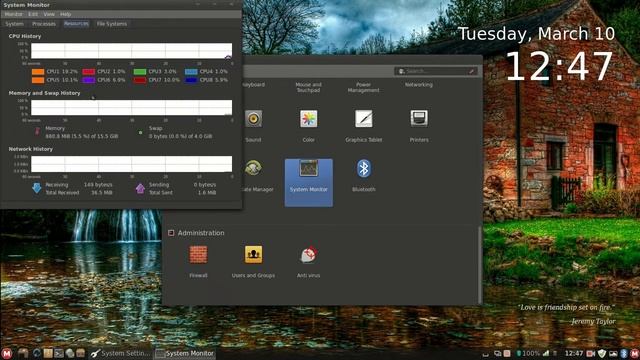Click the Bluetooth tray icon in taskbar
This screenshot has width=640, height=360.
coord(623,353)
